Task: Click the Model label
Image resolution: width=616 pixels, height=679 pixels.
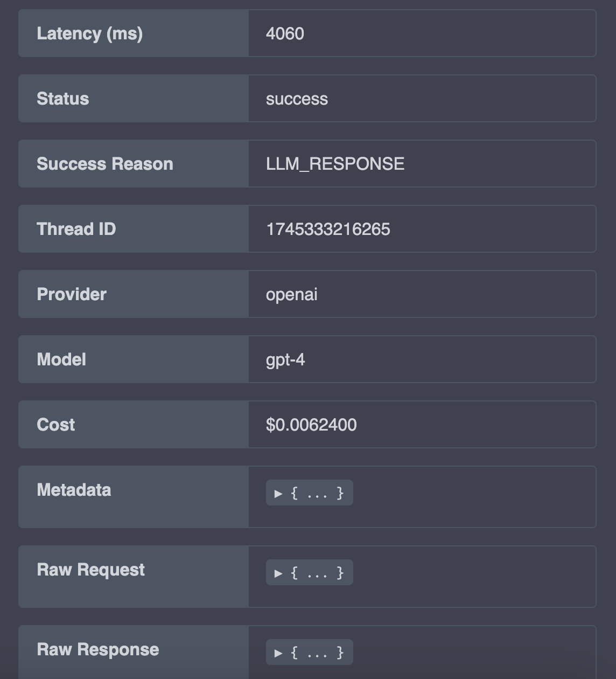Action: [61, 359]
